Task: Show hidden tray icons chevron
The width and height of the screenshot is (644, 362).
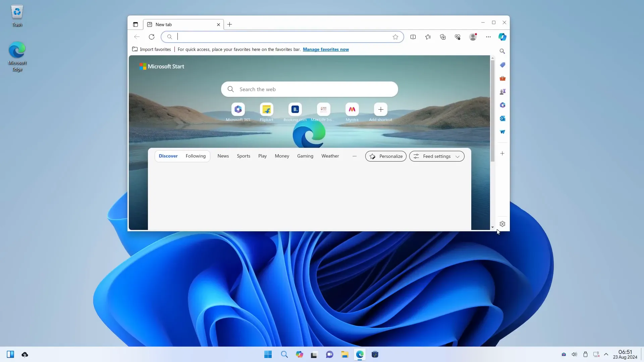Action: [x=606, y=354]
